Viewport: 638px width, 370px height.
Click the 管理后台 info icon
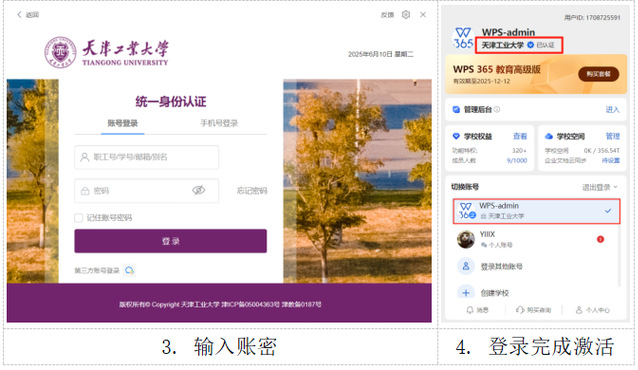tap(497, 109)
